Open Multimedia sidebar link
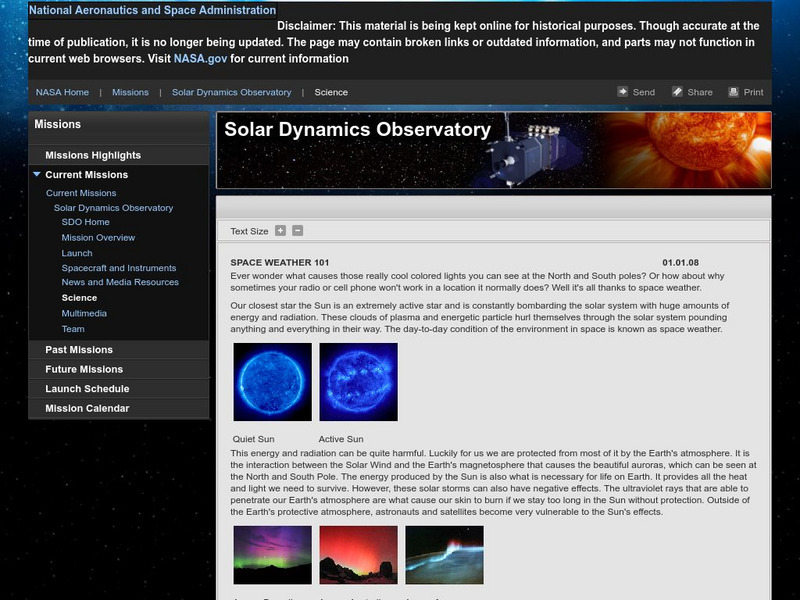This screenshot has width=800, height=600. click(x=84, y=313)
